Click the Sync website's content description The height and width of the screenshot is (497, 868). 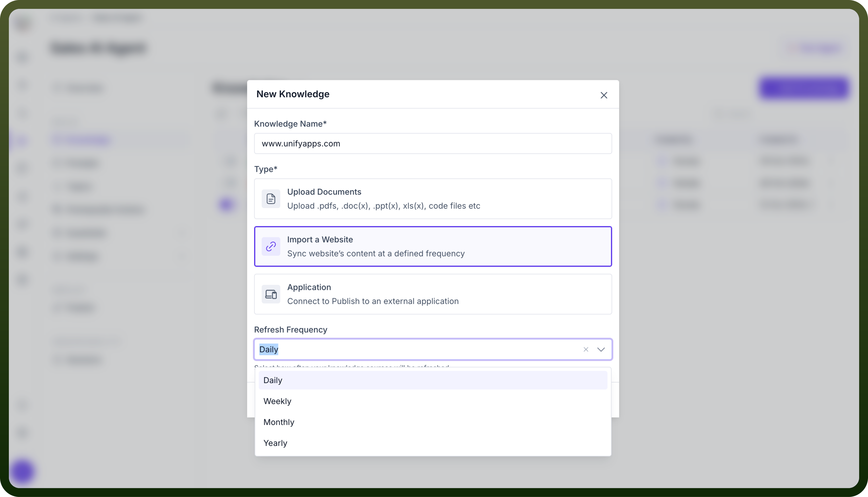coord(376,254)
